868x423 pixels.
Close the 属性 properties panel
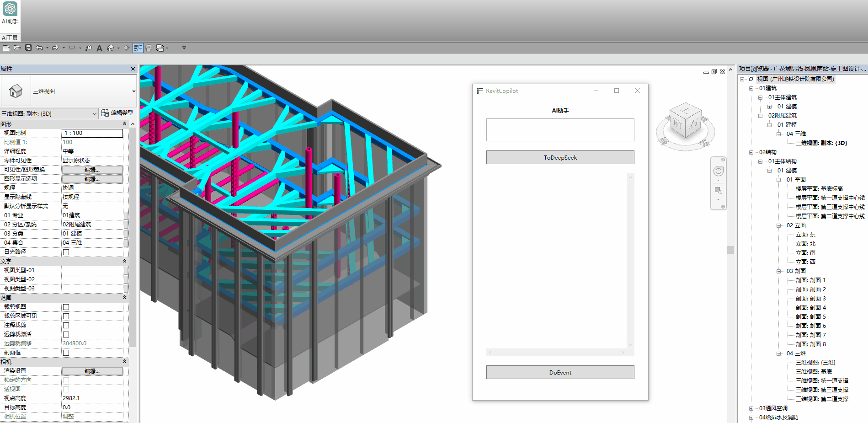click(x=133, y=69)
